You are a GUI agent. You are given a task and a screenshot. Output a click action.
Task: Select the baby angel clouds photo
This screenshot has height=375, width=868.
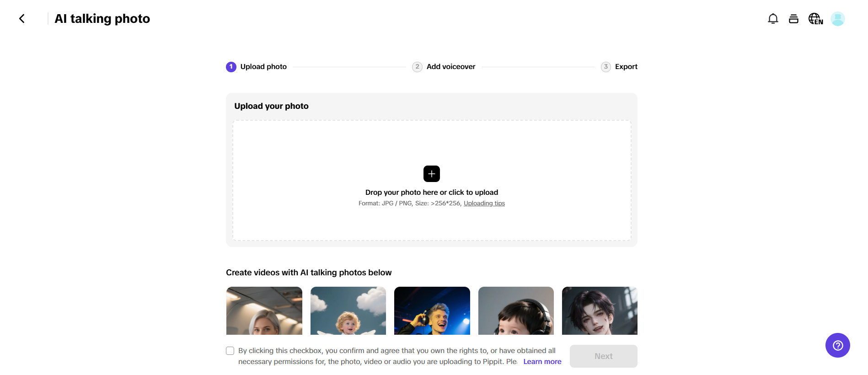(x=348, y=311)
